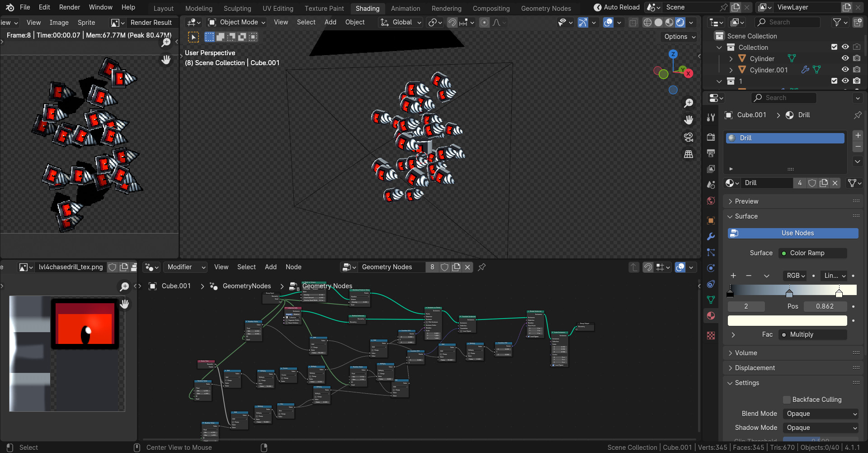Screen dimensions: 868x453
Task: Pin the Geometry Nodes node tree
Action: 482,267
